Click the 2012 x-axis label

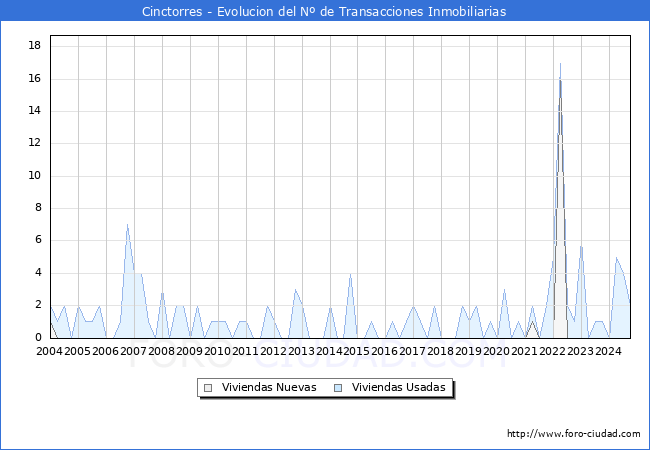(273, 351)
